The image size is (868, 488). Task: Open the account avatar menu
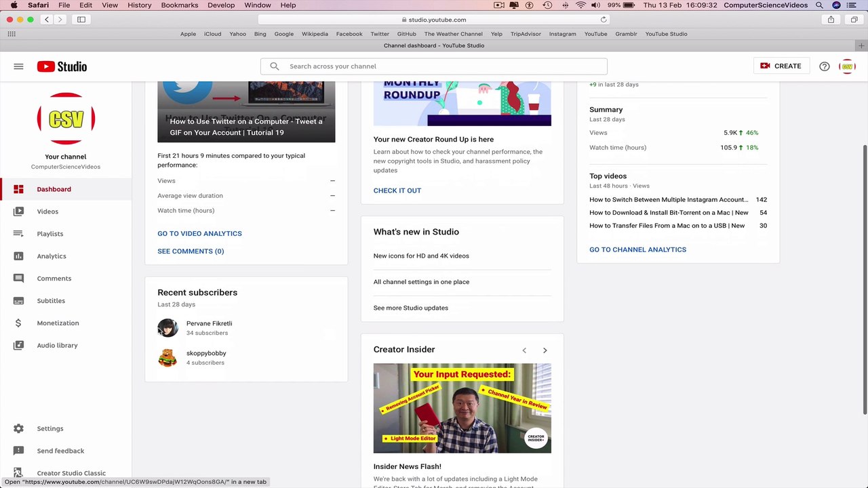[847, 66]
